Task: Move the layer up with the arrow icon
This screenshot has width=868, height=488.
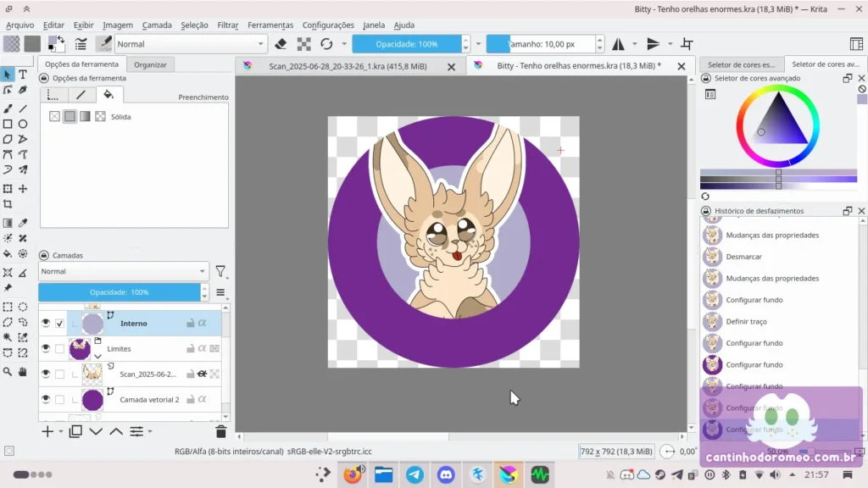Action: (116, 431)
